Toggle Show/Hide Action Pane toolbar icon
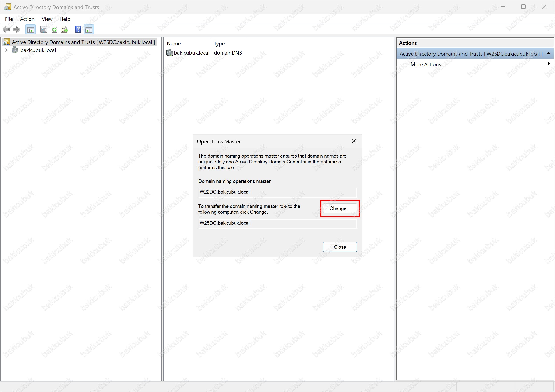 tap(89, 30)
